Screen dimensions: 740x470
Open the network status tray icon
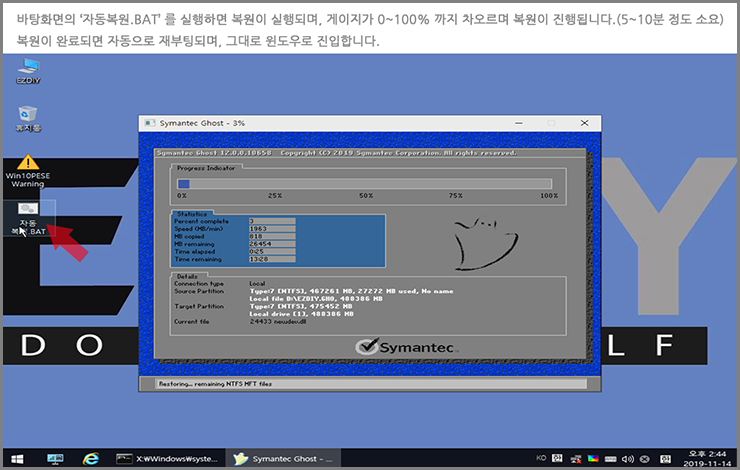pyautogui.click(x=576, y=459)
